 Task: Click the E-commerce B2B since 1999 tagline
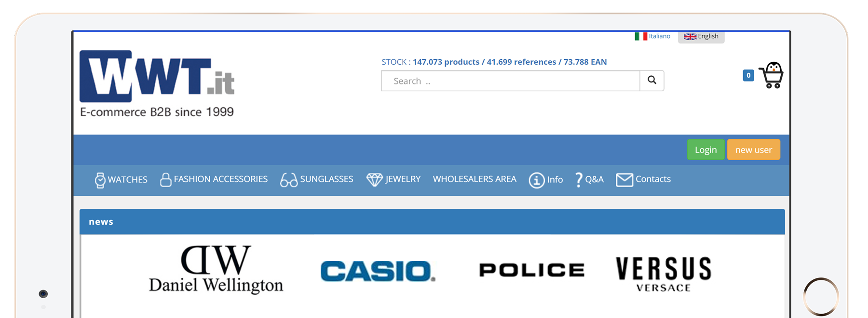coord(157,112)
